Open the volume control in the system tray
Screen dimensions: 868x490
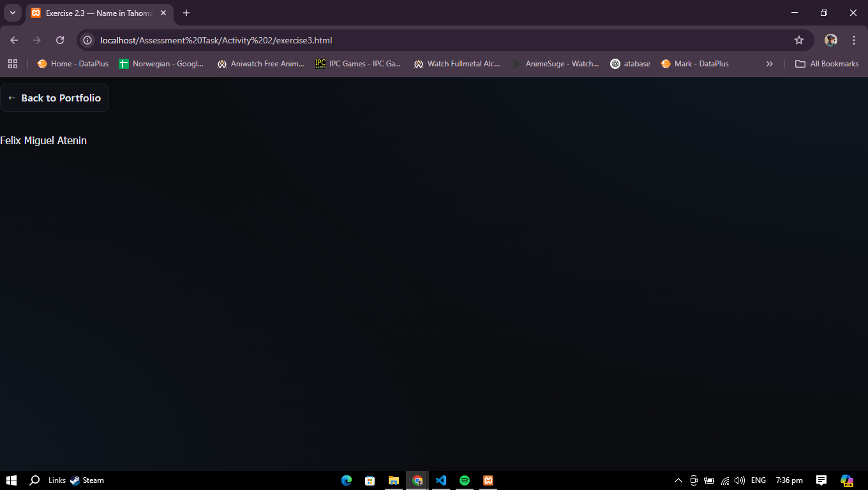point(740,480)
